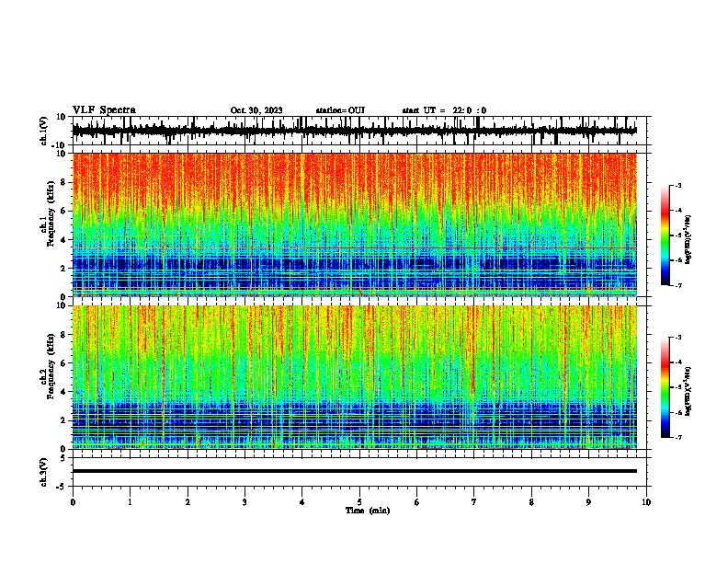Click the time axis tick label "7"
The height and width of the screenshot is (563, 728).
click(x=474, y=502)
